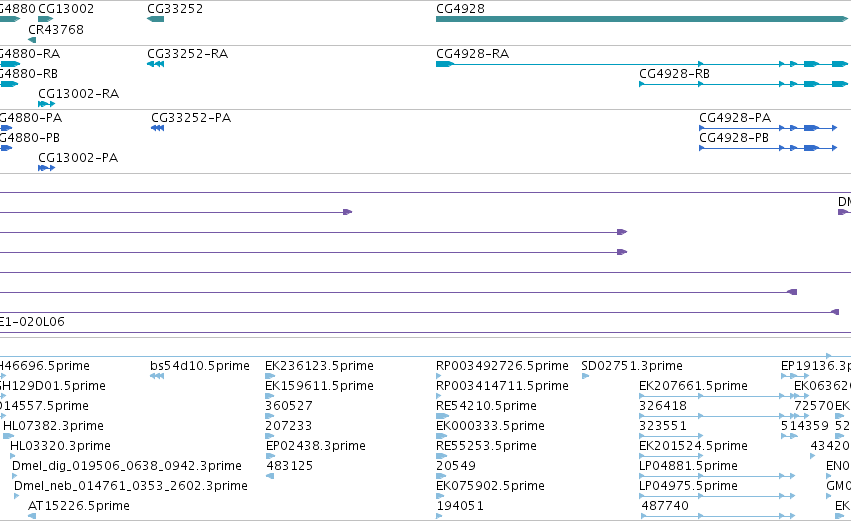The width and height of the screenshot is (851, 521).
Task: Open EST EK159611.5prime
Action: pos(319,386)
